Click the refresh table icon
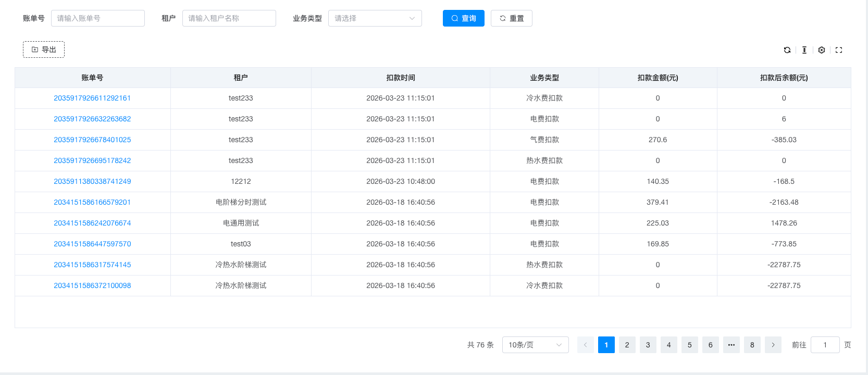868x375 pixels. (x=787, y=50)
